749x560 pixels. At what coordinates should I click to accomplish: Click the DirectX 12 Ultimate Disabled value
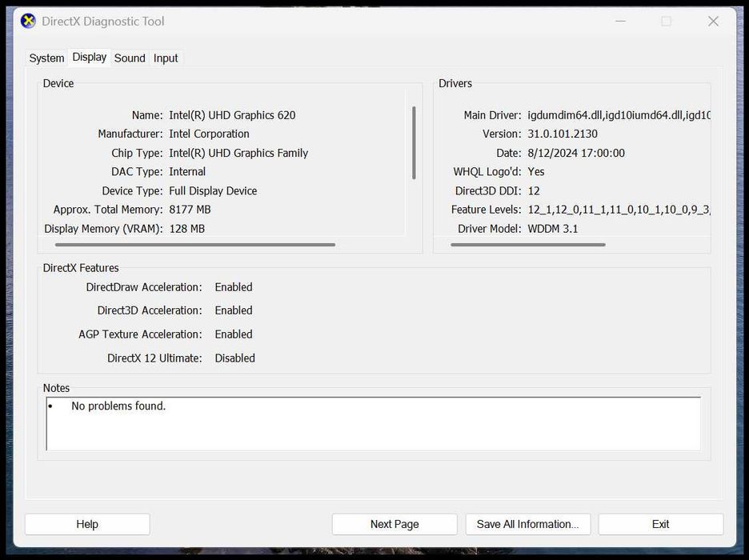(x=234, y=358)
